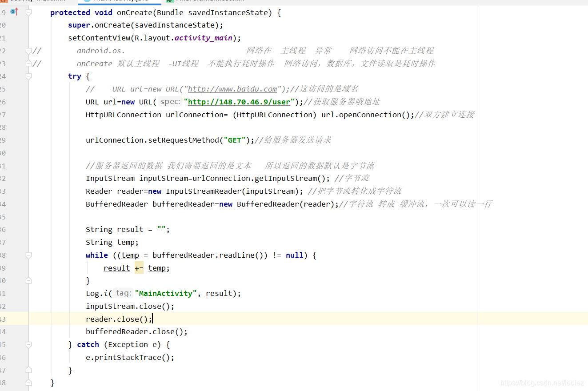Screen dimensions: 588x391
Task: Click the fold marker on the catch line
Action: tap(29, 345)
